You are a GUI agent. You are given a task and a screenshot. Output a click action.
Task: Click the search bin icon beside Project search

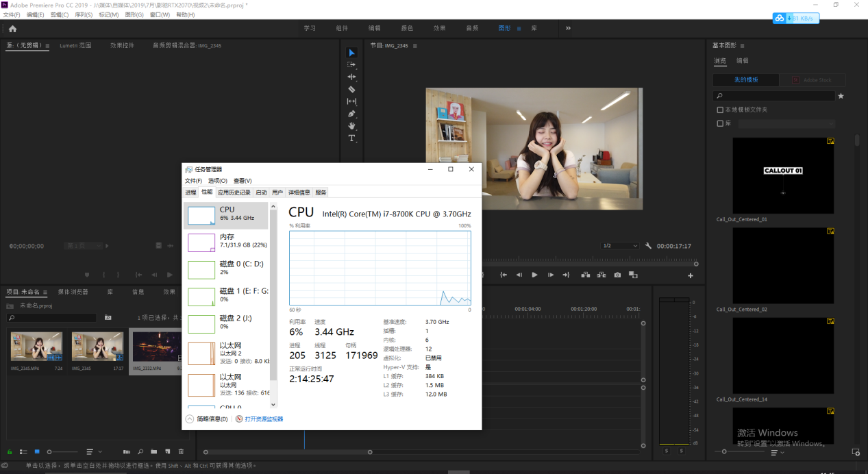coord(108,318)
